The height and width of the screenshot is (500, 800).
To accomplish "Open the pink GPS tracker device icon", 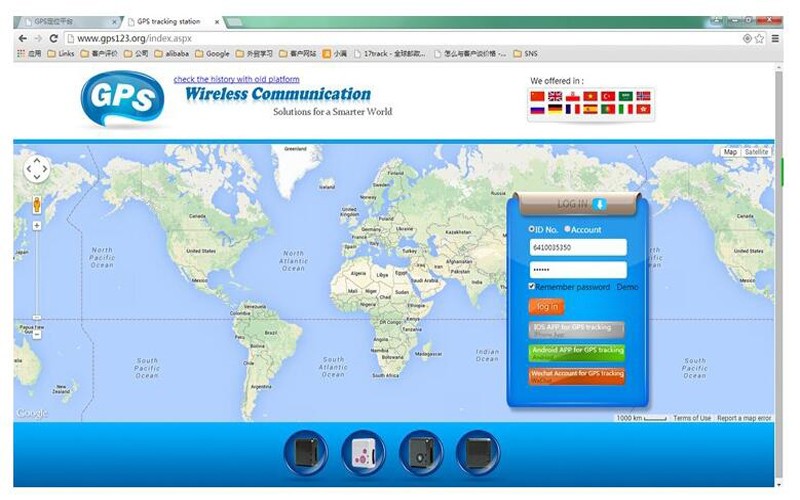I will click(362, 453).
